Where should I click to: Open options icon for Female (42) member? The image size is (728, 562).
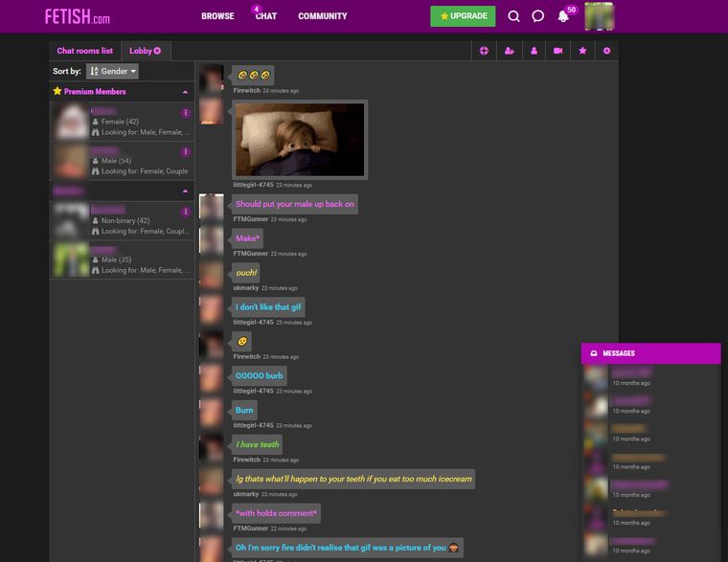[x=185, y=113]
